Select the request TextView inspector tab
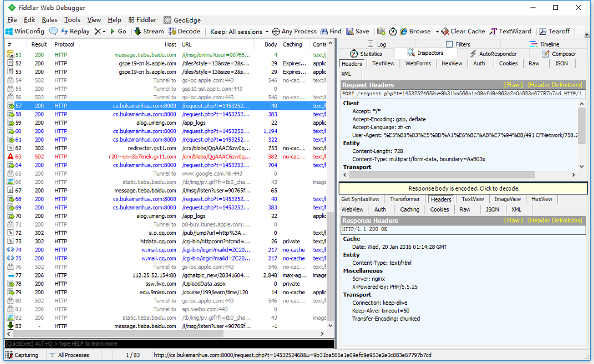 click(383, 64)
